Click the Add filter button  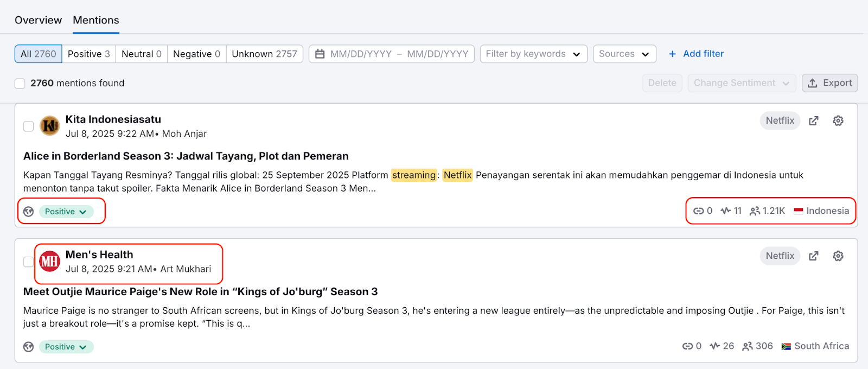(x=696, y=54)
